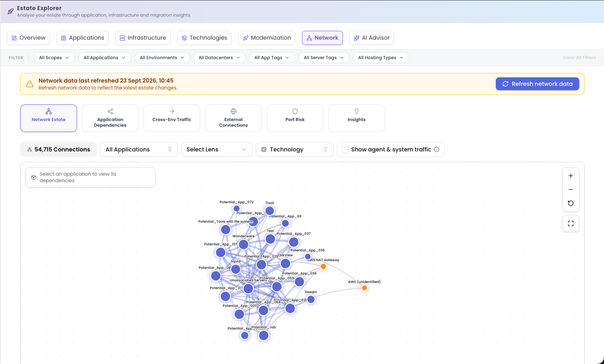Open the Technologies tab

(x=204, y=38)
